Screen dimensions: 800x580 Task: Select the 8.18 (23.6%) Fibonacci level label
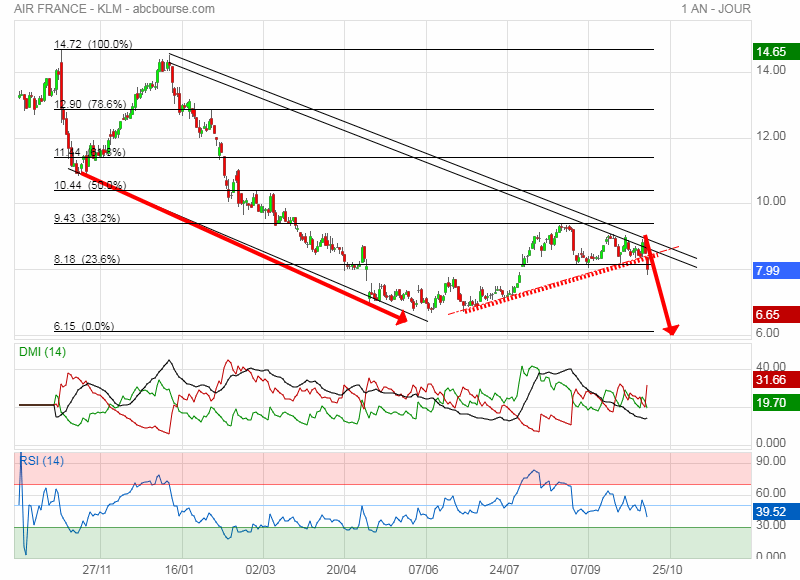[86, 259]
